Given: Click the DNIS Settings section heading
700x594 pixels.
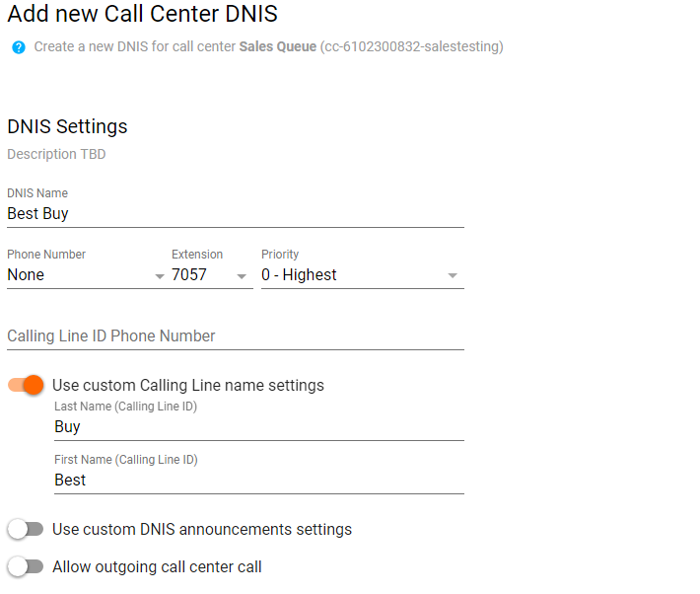Looking at the screenshot, I should point(67,126).
